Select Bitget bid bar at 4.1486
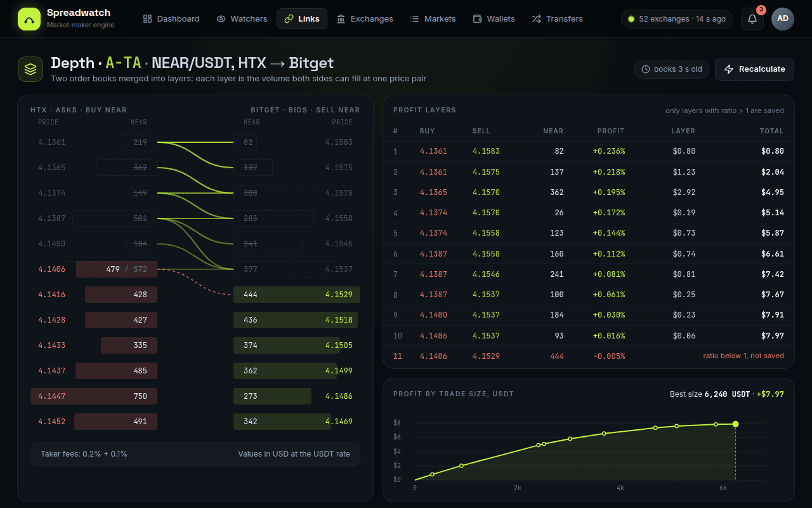The image size is (812, 508). click(x=272, y=396)
